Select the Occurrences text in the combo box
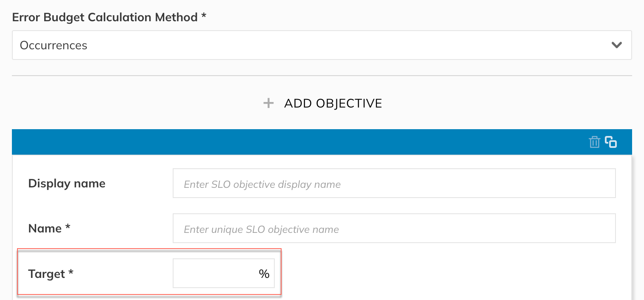This screenshot has width=644, height=300. [x=54, y=45]
